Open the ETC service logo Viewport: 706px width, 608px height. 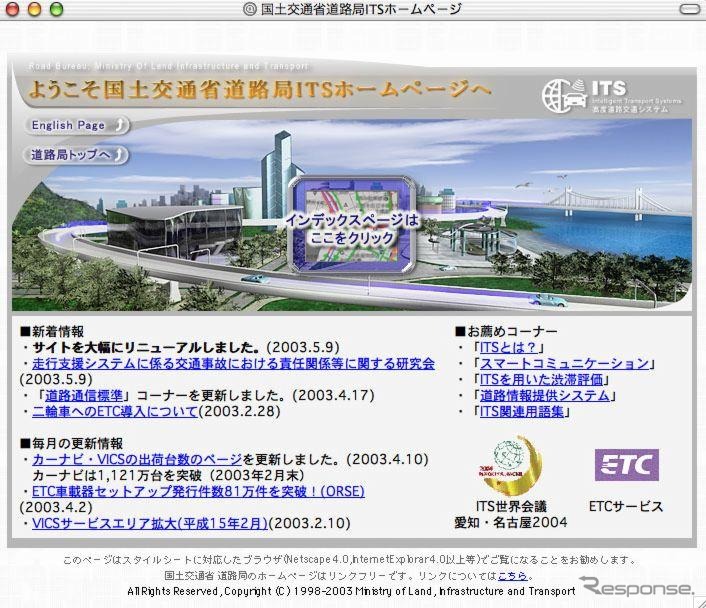626,465
